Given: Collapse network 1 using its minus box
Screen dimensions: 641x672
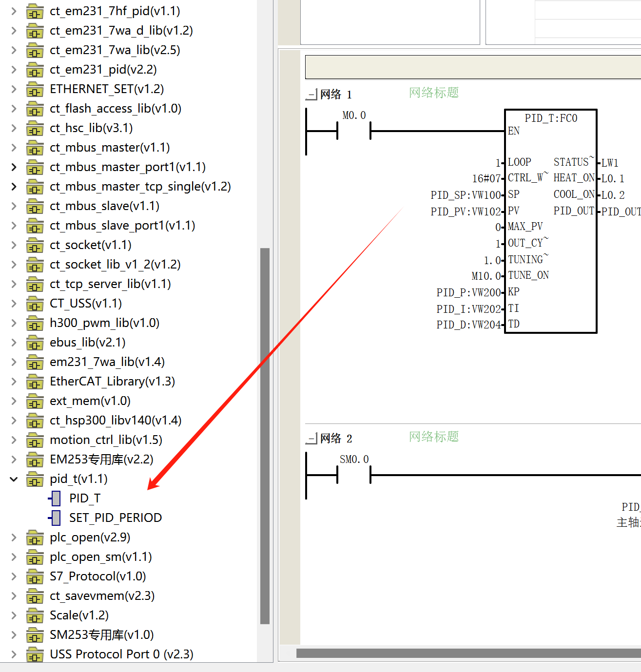Looking at the screenshot, I should pyautogui.click(x=311, y=95).
